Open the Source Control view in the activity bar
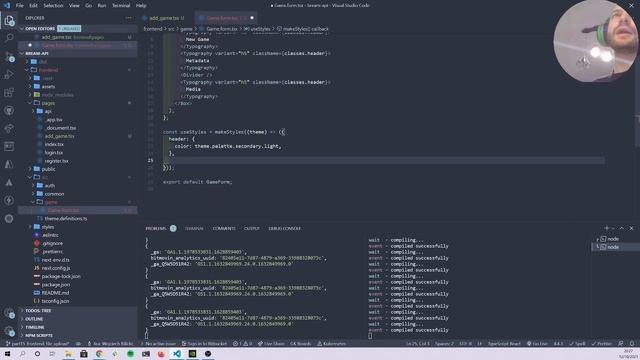Viewport: 640px width, 360px height. click(9, 56)
